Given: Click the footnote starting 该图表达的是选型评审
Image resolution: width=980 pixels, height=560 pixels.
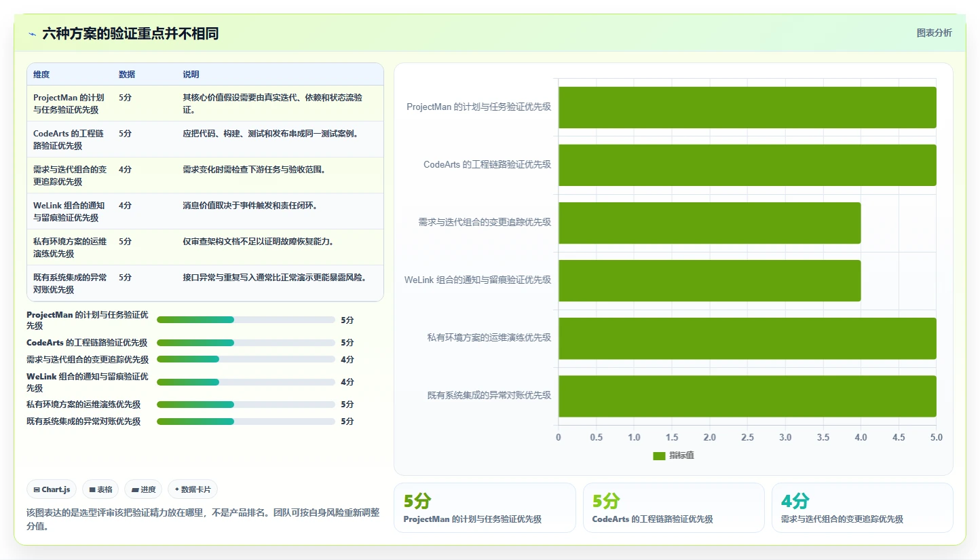Looking at the screenshot, I should pos(203,519).
